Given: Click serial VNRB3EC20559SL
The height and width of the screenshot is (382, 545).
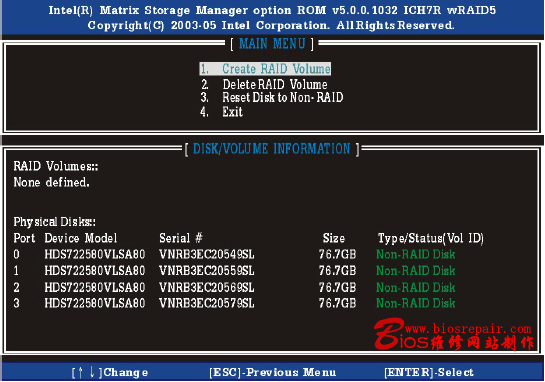Looking at the screenshot, I should tap(207, 270).
